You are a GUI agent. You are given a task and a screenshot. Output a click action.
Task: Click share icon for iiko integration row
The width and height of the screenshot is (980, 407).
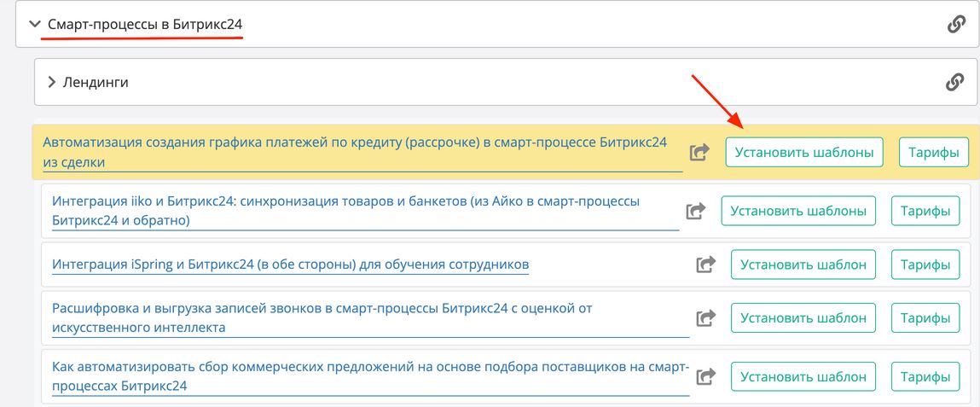tap(695, 211)
